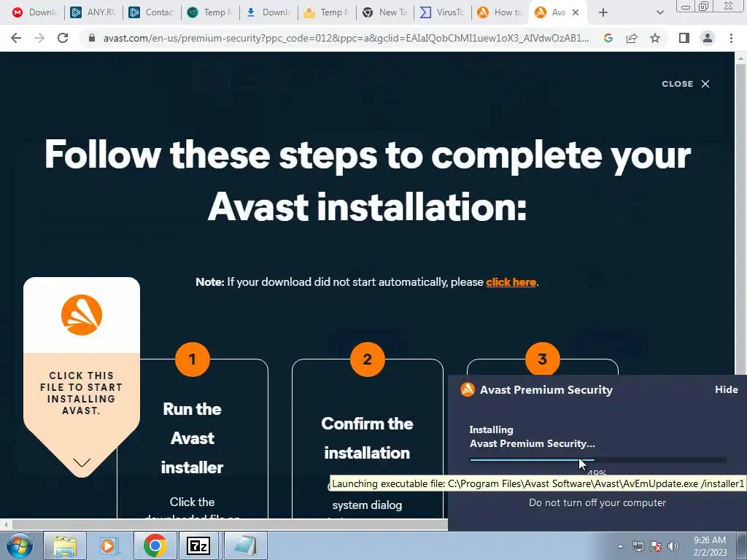Open Chrome three-dot menu
The image size is (747, 560).
point(731,38)
